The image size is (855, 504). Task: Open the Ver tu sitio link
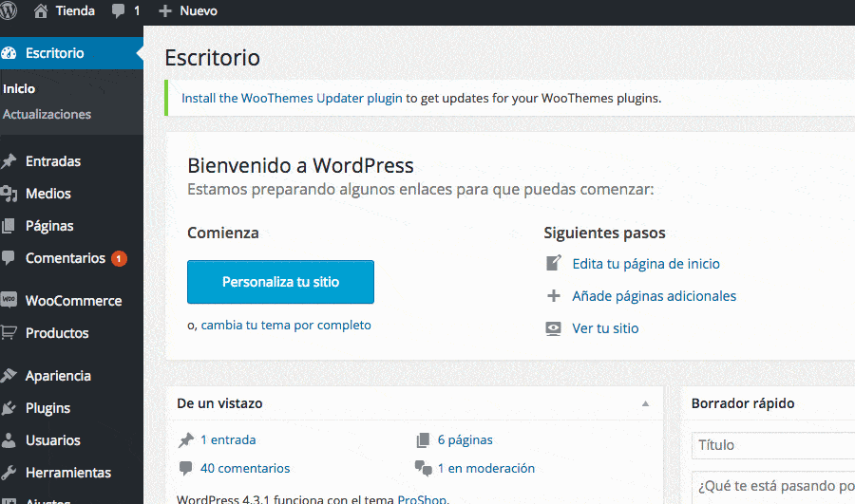(605, 328)
